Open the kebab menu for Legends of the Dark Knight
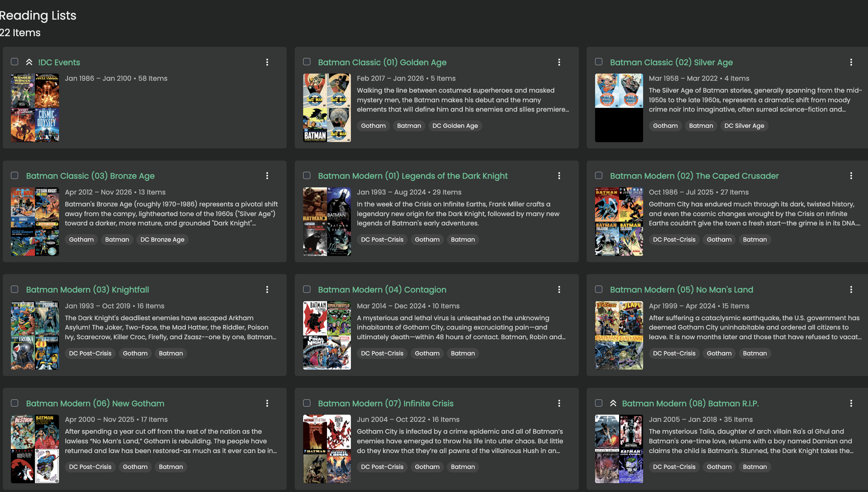 pyautogui.click(x=559, y=176)
